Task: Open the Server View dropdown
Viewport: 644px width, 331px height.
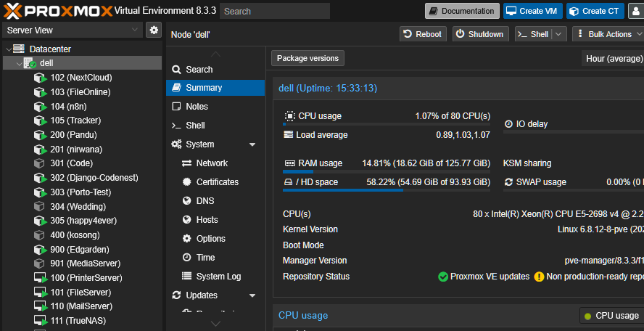Action: 73,30
